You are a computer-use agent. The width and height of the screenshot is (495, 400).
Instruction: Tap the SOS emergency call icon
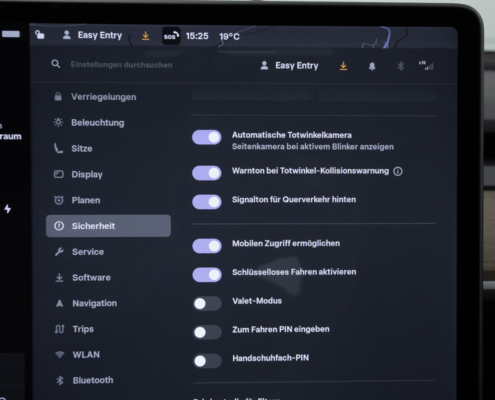[x=171, y=36]
